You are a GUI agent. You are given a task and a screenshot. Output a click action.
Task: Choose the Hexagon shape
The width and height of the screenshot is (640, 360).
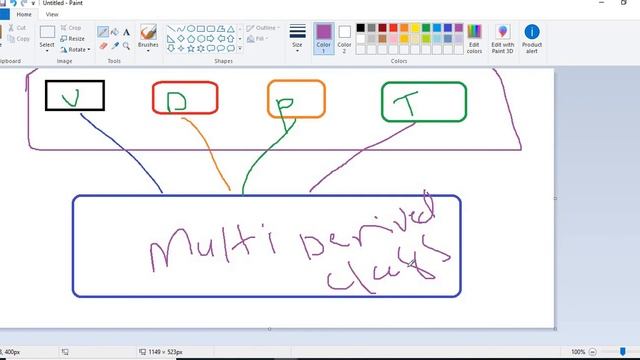pos(201,39)
